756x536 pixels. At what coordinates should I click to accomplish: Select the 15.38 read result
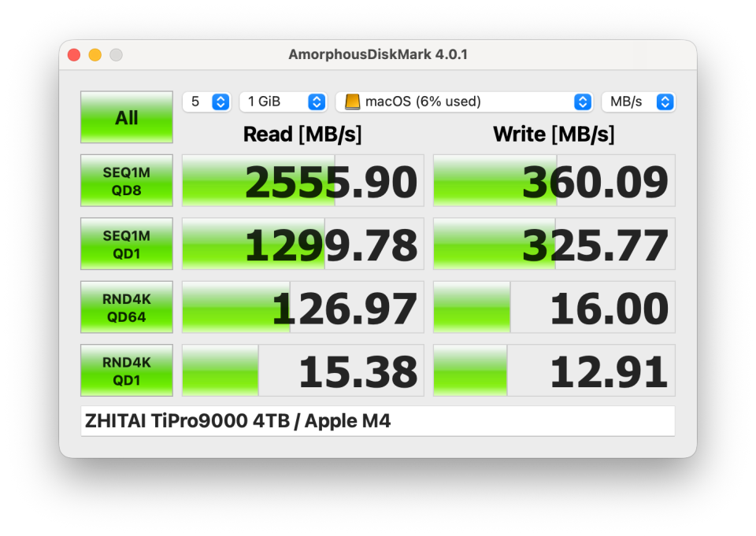pos(302,371)
